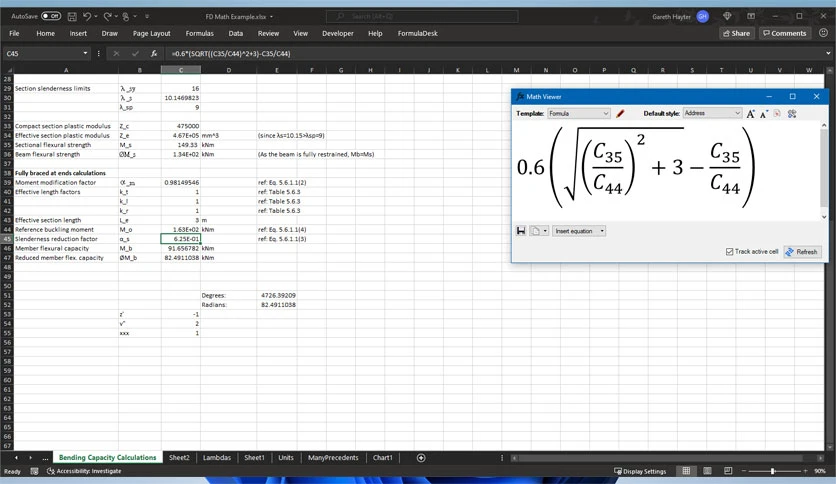Increase equation font size in Math Viewer
The width and height of the screenshot is (836, 484).
[751, 114]
